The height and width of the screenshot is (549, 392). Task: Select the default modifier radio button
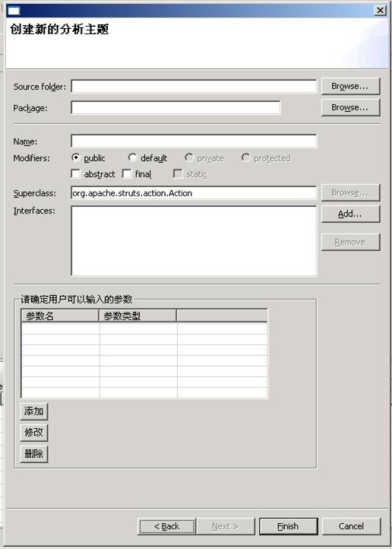click(x=132, y=157)
